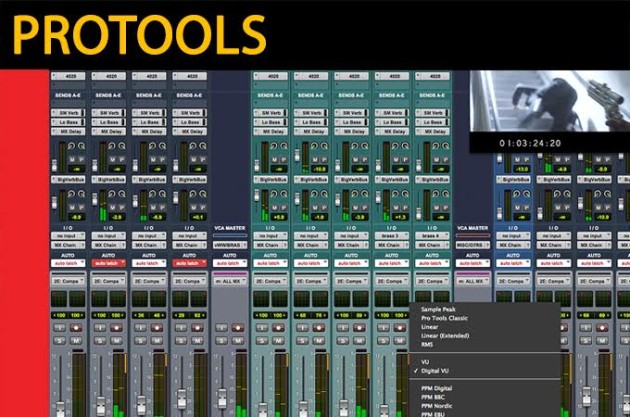The height and width of the screenshot is (417, 630).
Task: Enable input monitoring on brass 3 channel
Action: coord(383,328)
